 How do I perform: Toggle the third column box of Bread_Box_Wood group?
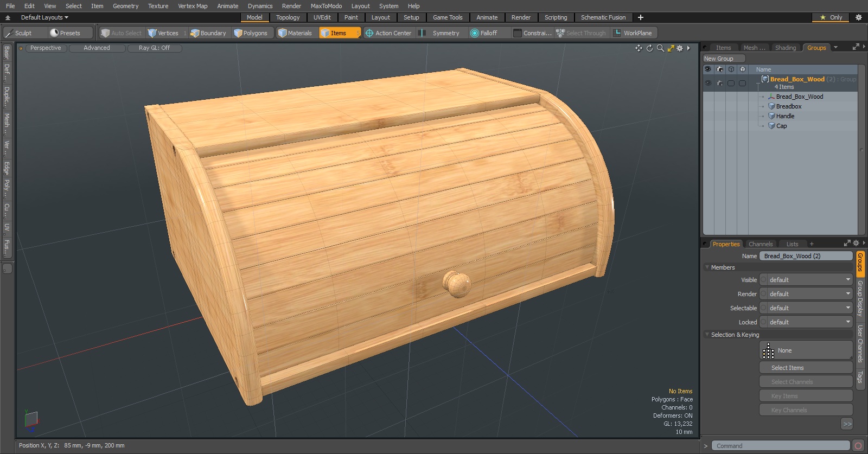731,83
